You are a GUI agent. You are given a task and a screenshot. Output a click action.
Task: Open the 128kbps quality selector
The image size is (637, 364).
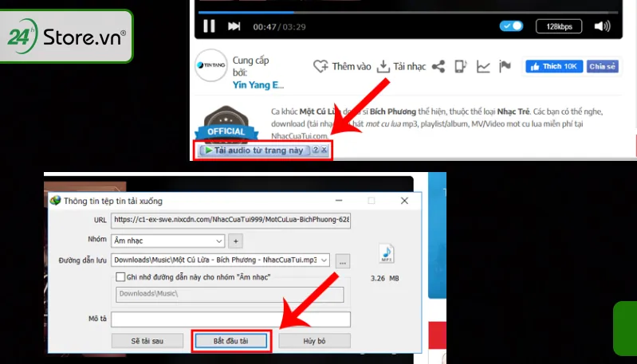pyautogui.click(x=559, y=26)
